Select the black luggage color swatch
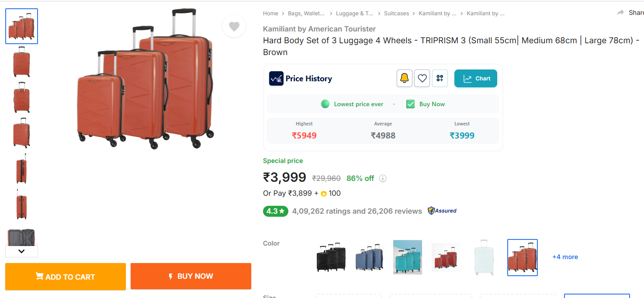This screenshot has width=644, height=298. click(x=331, y=257)
